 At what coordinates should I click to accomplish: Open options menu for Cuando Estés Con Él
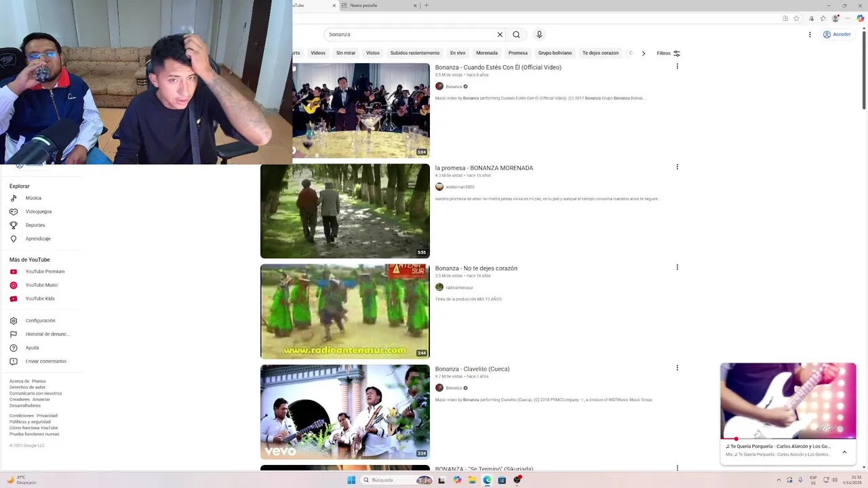coord(677,66)
